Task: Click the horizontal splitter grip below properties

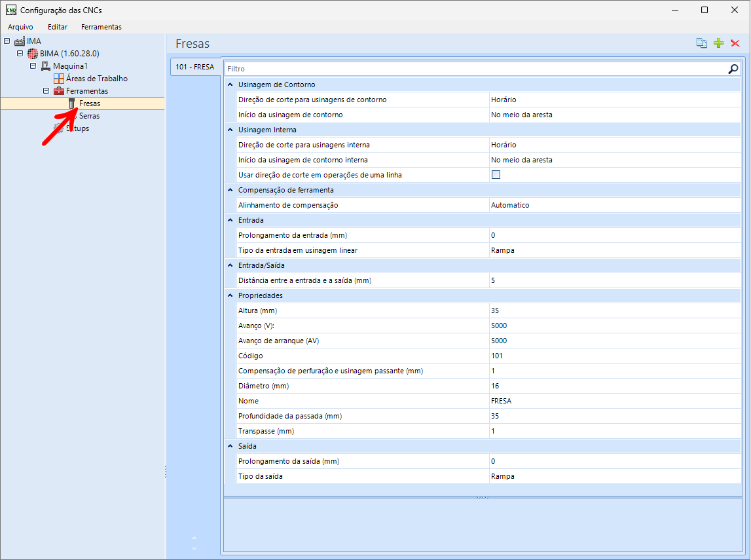Action: (483, 498)
